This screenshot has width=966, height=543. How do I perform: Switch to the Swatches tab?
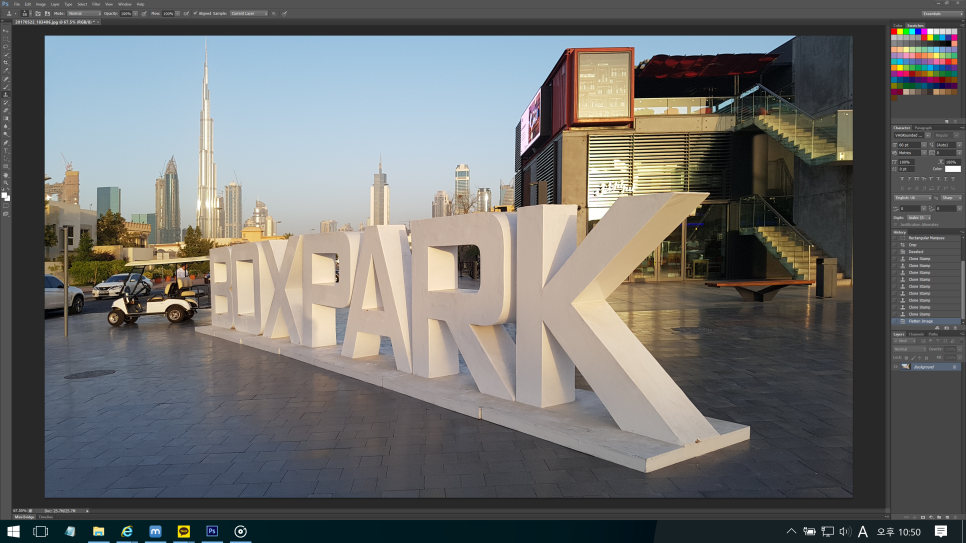[x=915, y=26]
